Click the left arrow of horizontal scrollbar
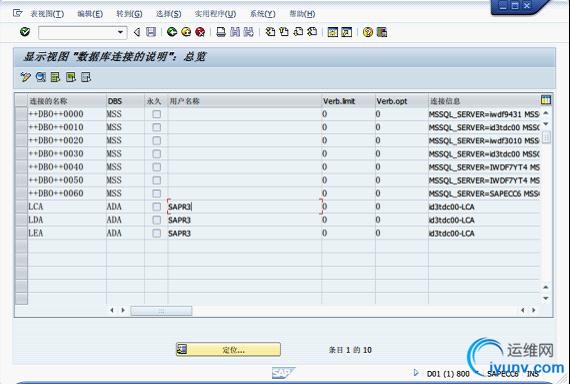 pyautogui.click(x=112, y=311)
